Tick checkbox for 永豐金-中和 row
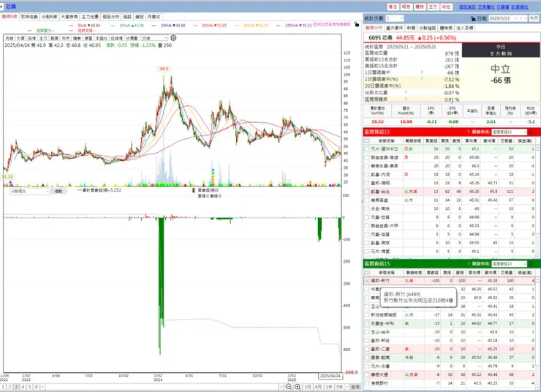Image resolution: width=541 pixels, height=392 pixels. pyautogui.click(x=366, y=324)
